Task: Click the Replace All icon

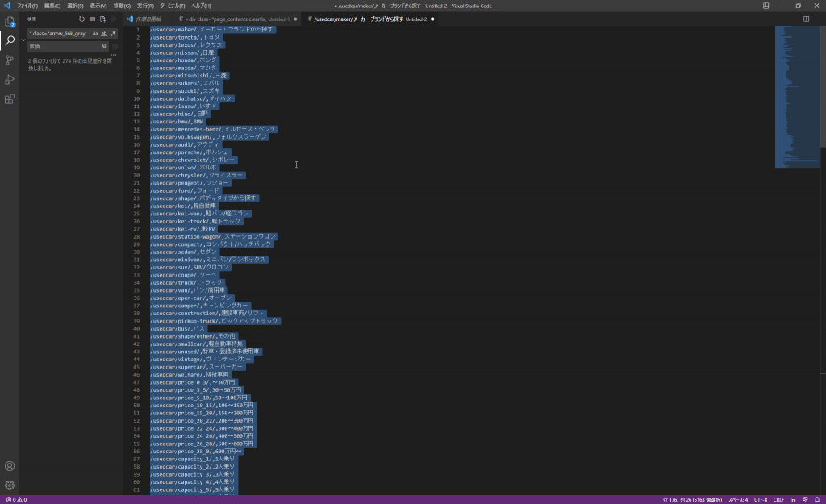Action: click(x=115, y=46)
